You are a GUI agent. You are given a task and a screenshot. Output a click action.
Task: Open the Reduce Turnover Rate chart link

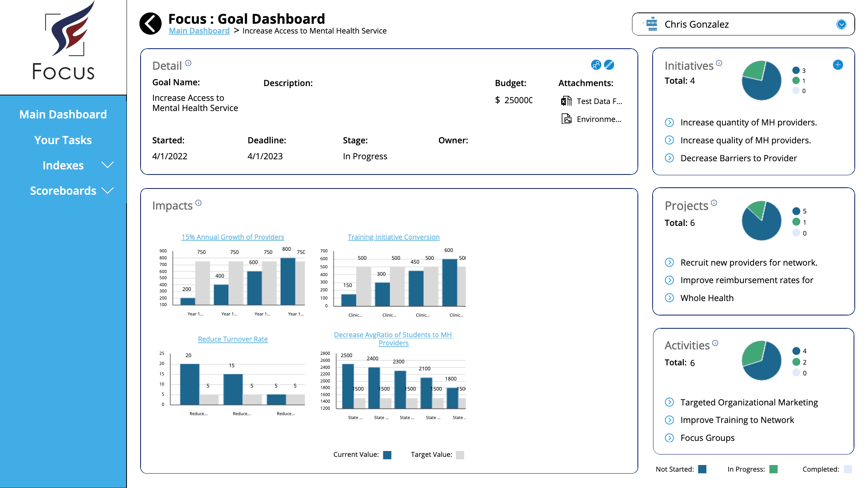232,339
